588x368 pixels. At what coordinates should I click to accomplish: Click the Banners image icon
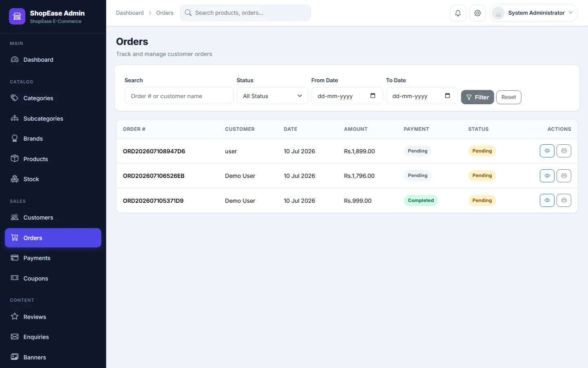tap(15, 357)
